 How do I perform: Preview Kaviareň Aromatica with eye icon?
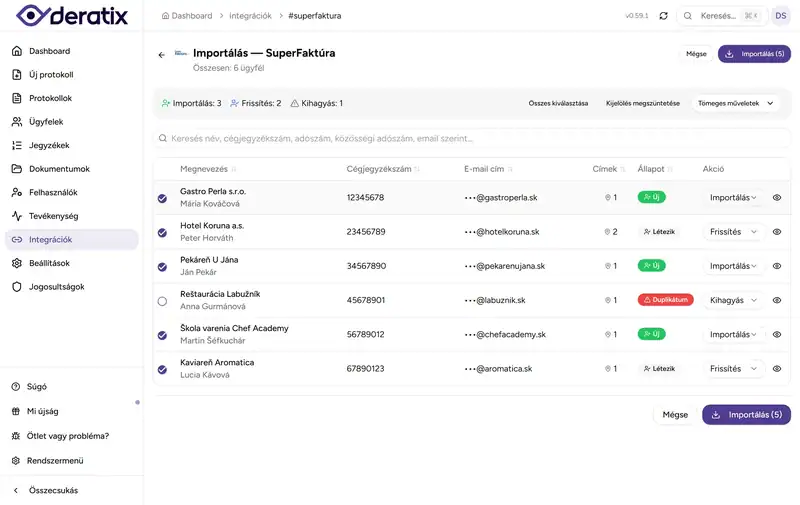click(777, 368)
